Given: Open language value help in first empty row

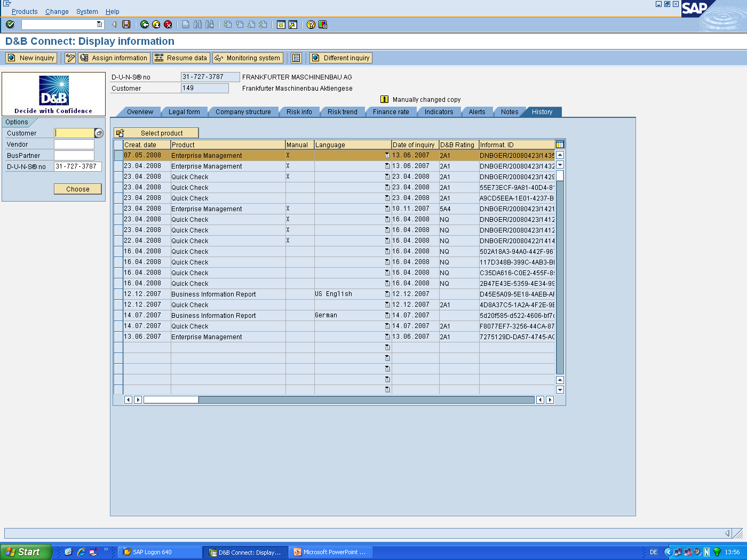Looking at the screenshot, I should click(x=387, y=347).
